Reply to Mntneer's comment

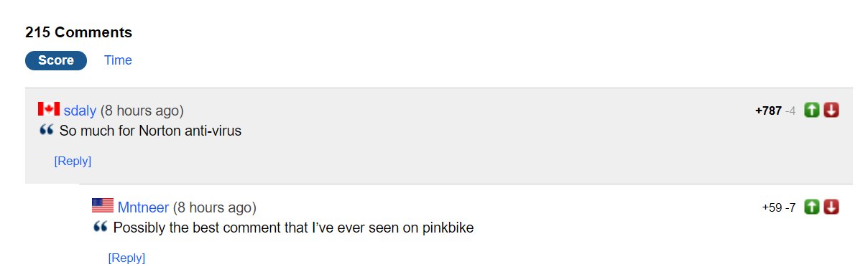click(126, 258)
